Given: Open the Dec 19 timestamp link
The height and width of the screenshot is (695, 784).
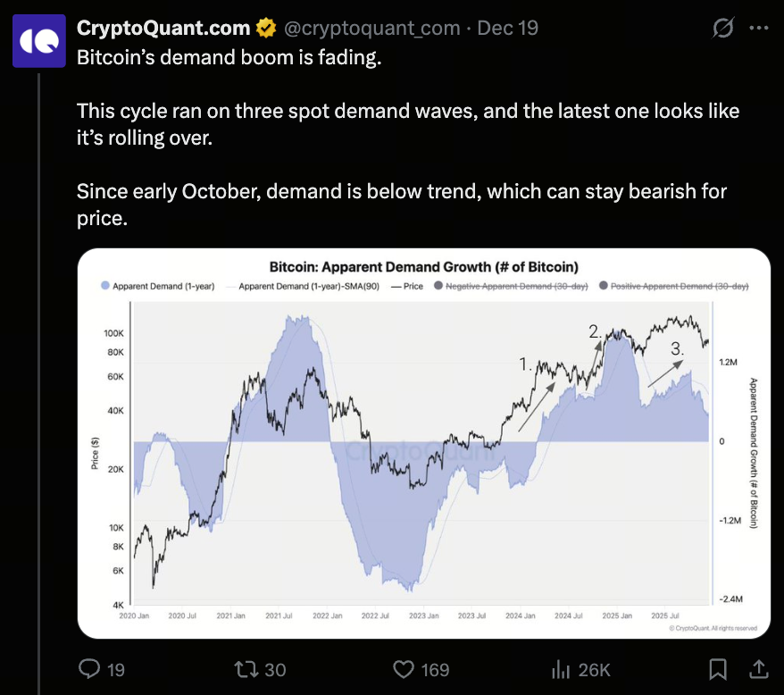Looking at the screenshot, I should 507,29.
